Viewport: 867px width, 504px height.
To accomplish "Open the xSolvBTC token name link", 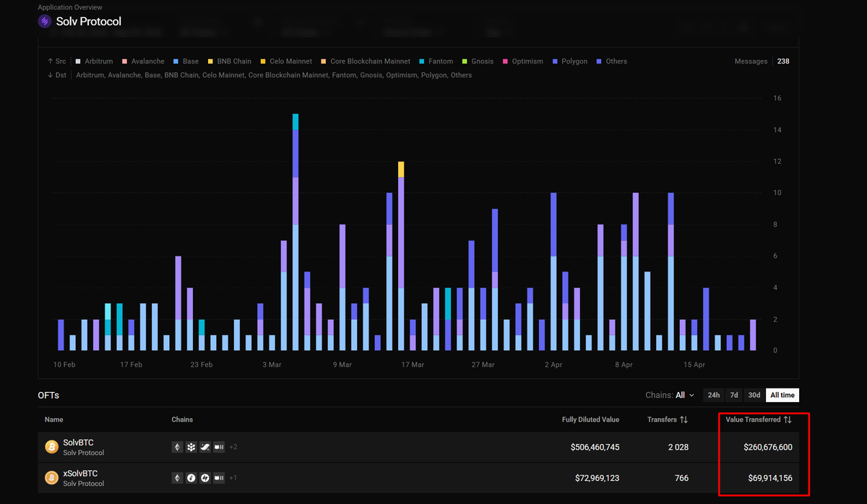I will click(x=80, y=474).
